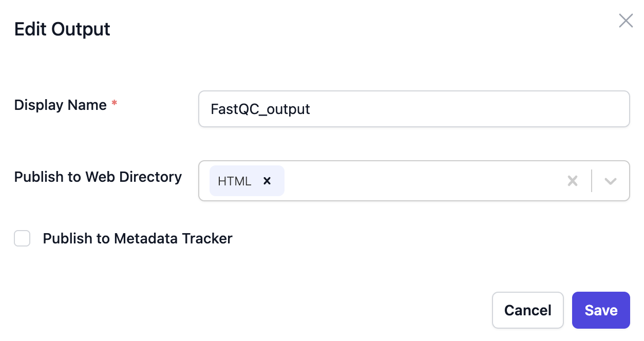This screenshot has height=341, width=644.
Task: Cancel editing the output
Action: tap(527, 310)
